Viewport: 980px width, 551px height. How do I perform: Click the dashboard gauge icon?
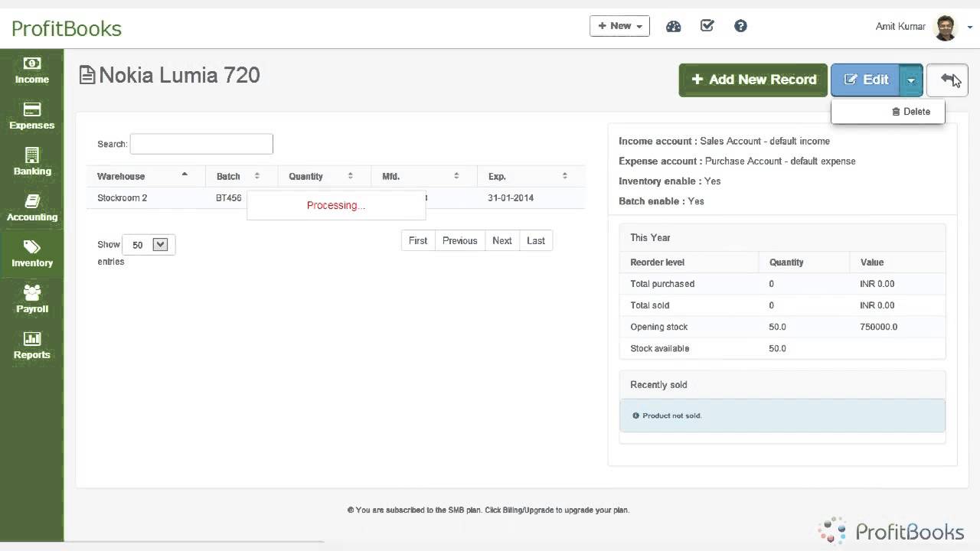674,26
